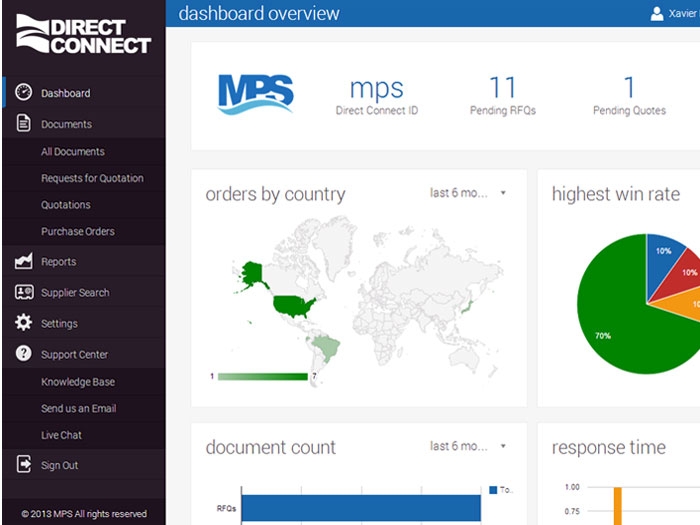
Task: Click the Xavier user name
Action: (683, 13)
